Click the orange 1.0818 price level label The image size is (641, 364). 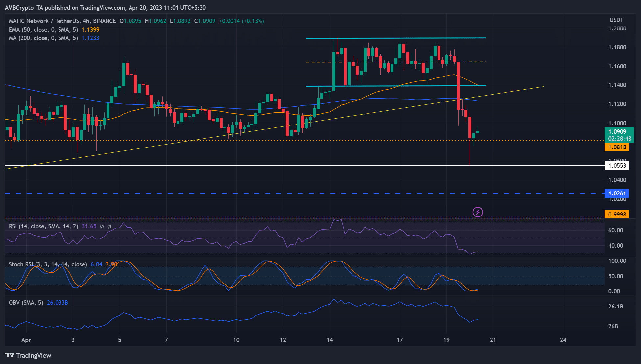617,147
